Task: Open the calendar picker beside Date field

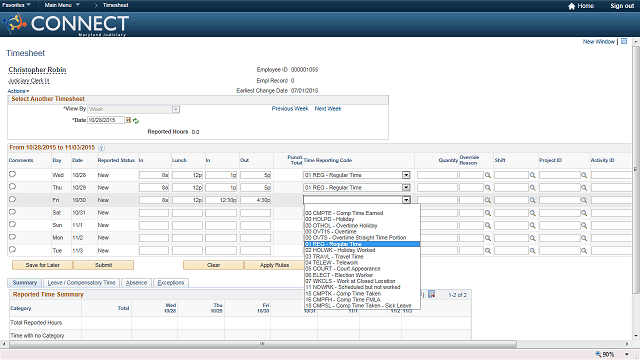Action: coord(129,120)
